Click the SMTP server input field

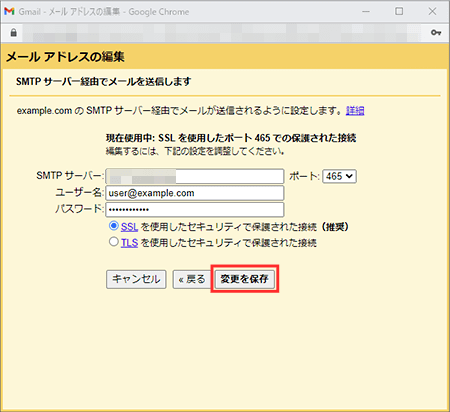[195, 176]
